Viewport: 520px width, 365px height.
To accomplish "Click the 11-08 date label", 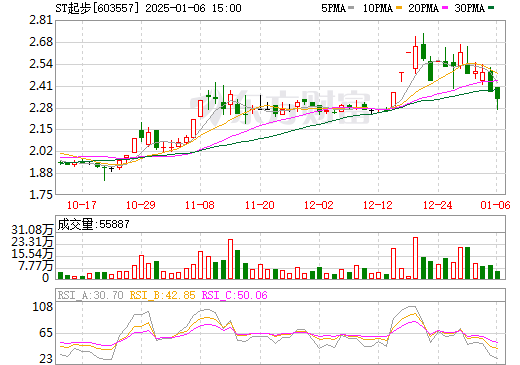I will [x=200, y=205].
